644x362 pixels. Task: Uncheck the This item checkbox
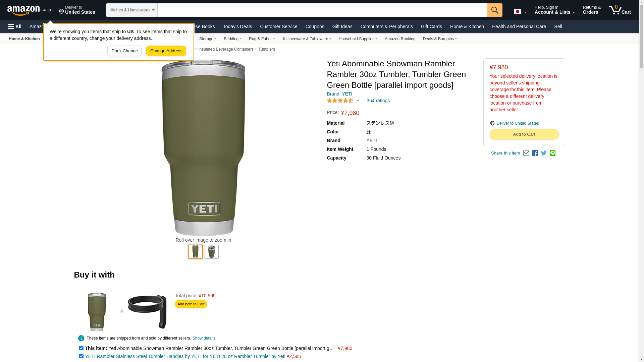[x=81, y=348]
